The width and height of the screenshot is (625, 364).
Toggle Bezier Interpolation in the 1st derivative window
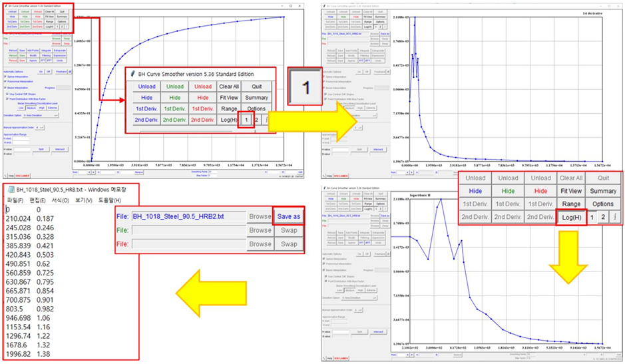[x=323, y=88]
